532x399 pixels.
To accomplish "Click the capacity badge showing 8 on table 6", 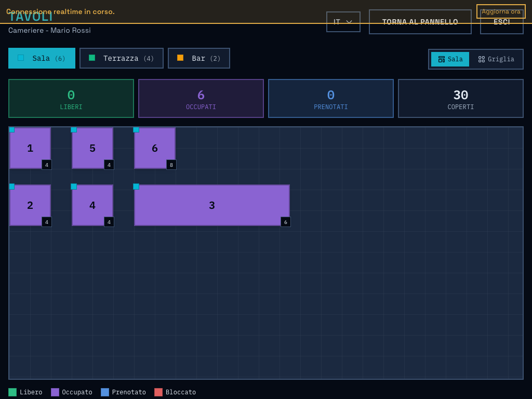I will [170, 165].
